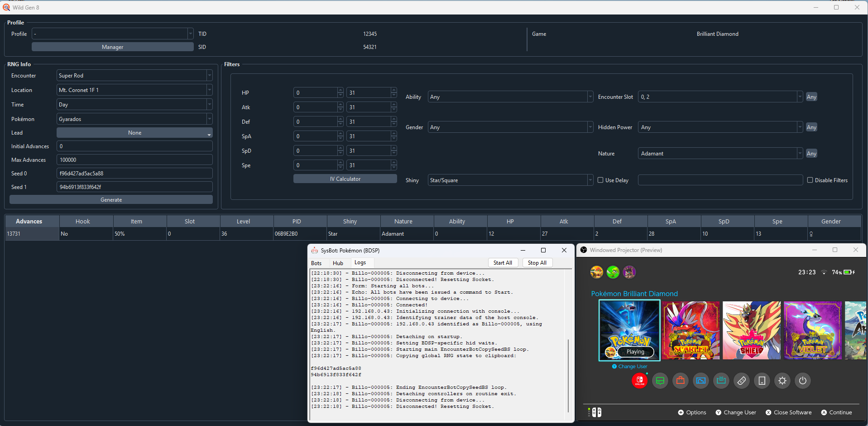
Task: Open the Controllers icon
Action: [x=742, y=381]
